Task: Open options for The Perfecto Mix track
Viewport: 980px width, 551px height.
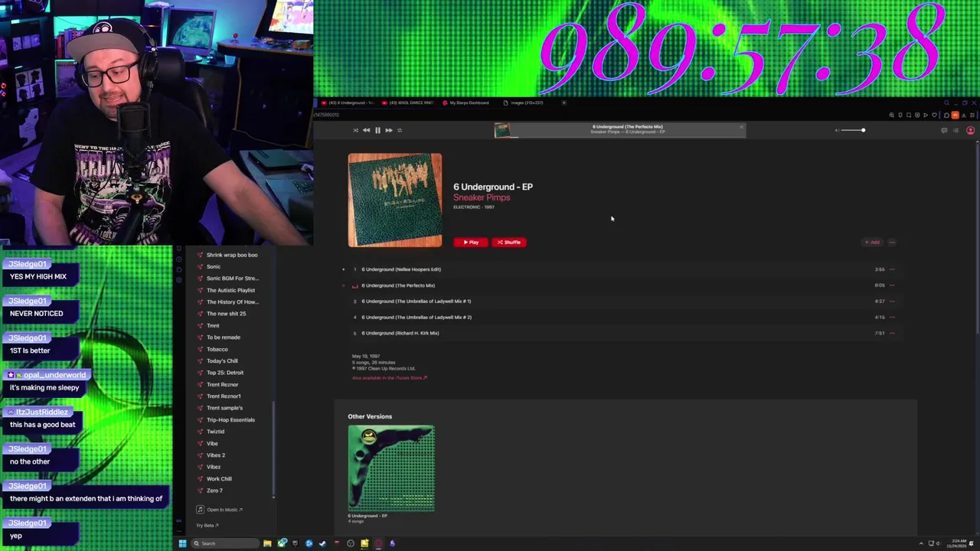Action: point(892,285)
